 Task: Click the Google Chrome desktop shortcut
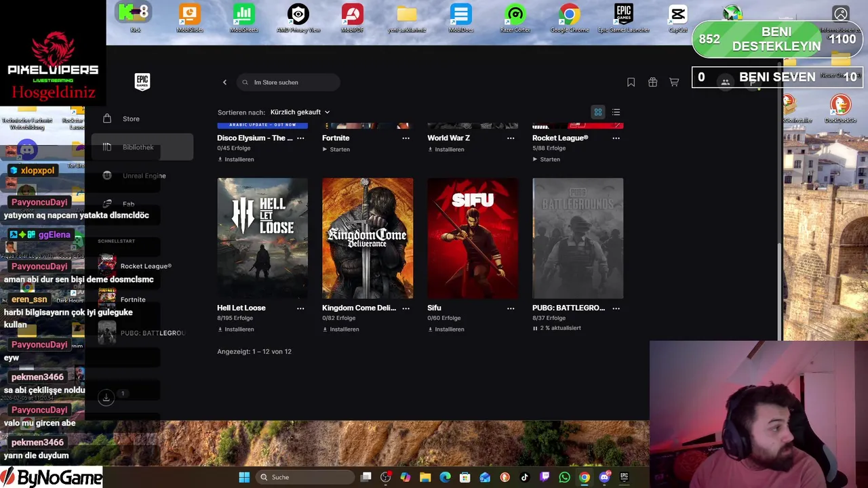point(569,18)
